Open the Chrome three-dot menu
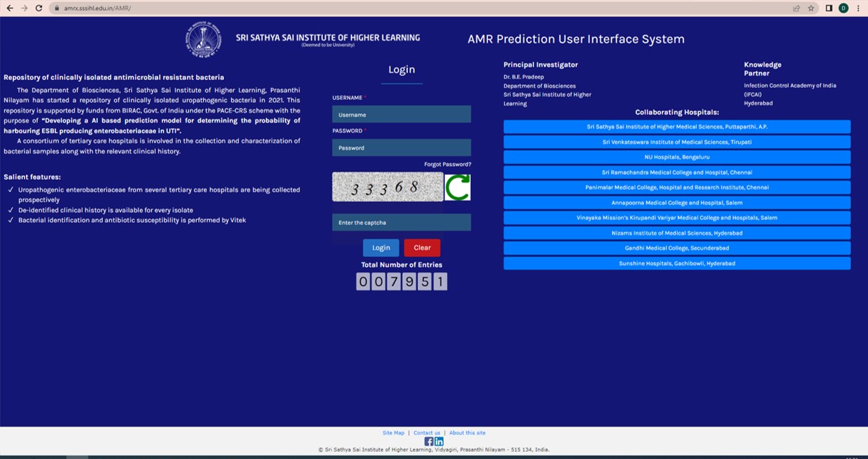The width and height of the screenshot is (868, 459). (x=858, y=8)
